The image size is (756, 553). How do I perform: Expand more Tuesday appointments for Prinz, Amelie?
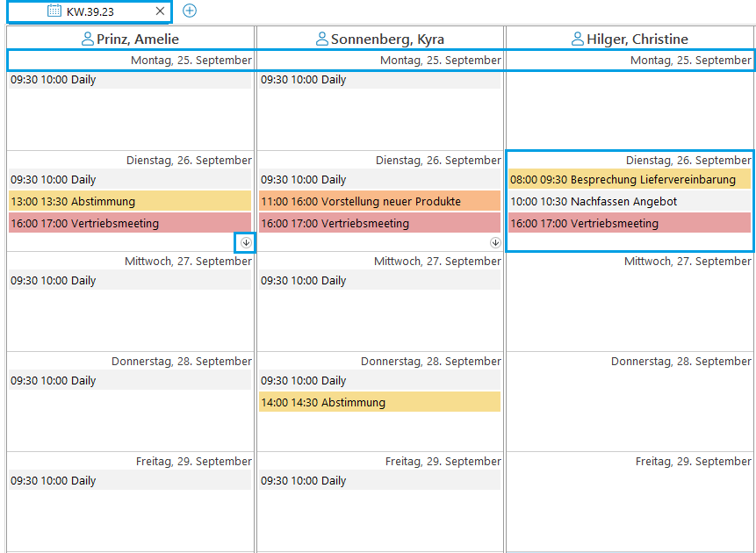pos(246,242)
